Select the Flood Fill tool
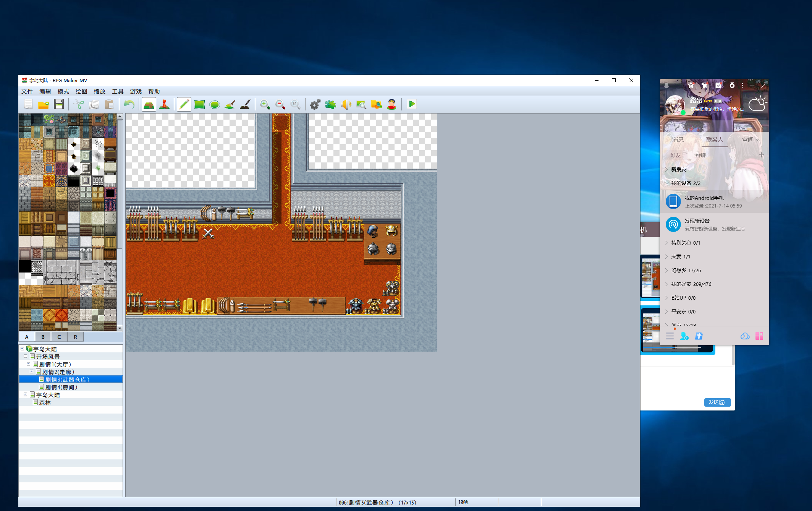The height and width of the screenshot is (511, 812). [x=230, y=104]
